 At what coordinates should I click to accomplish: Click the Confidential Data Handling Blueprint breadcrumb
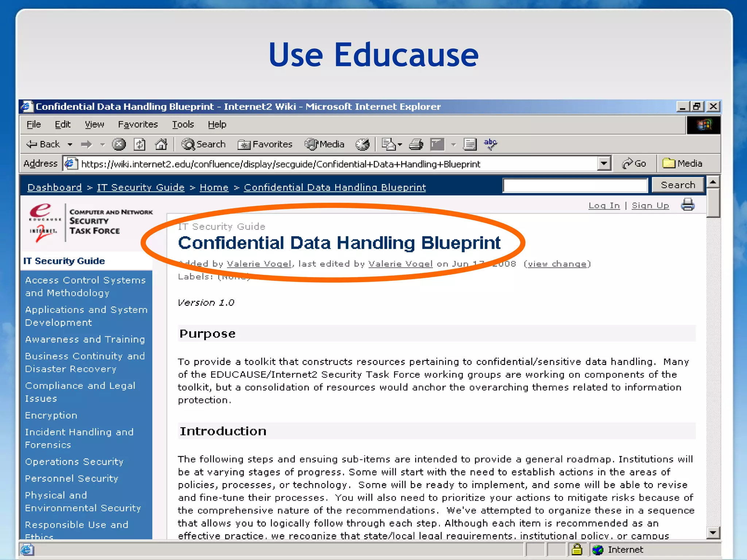(335, 187)
